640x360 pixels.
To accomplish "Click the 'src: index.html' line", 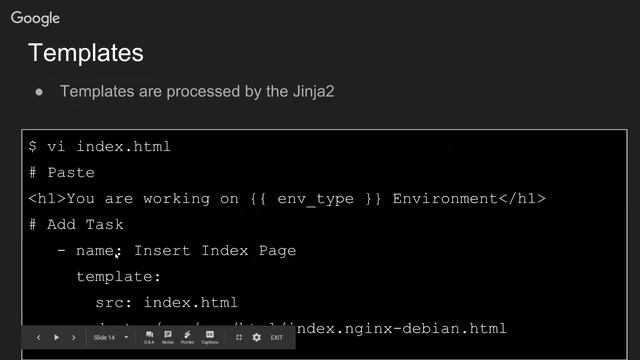I will [x=167, y=302].
